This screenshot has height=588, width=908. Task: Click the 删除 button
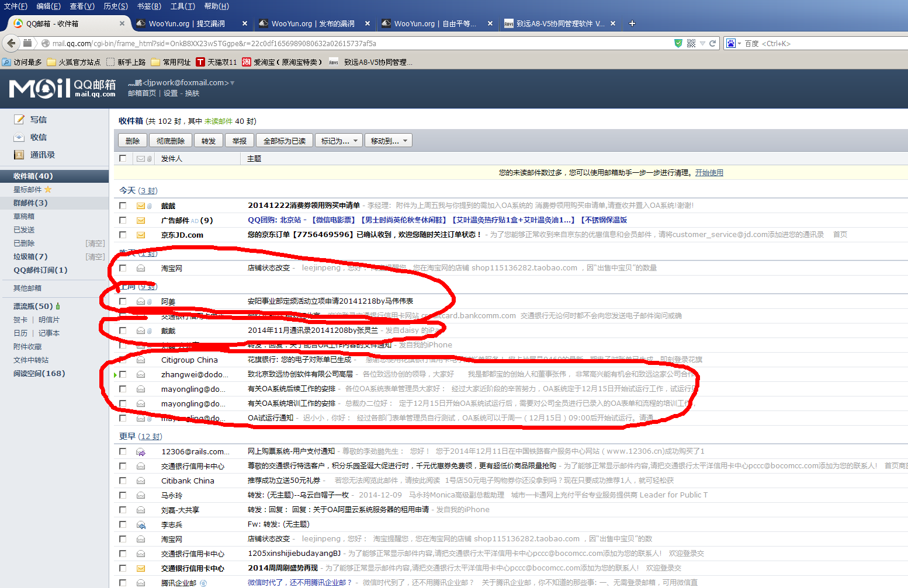pyautogui.click(x=133, y=141)
